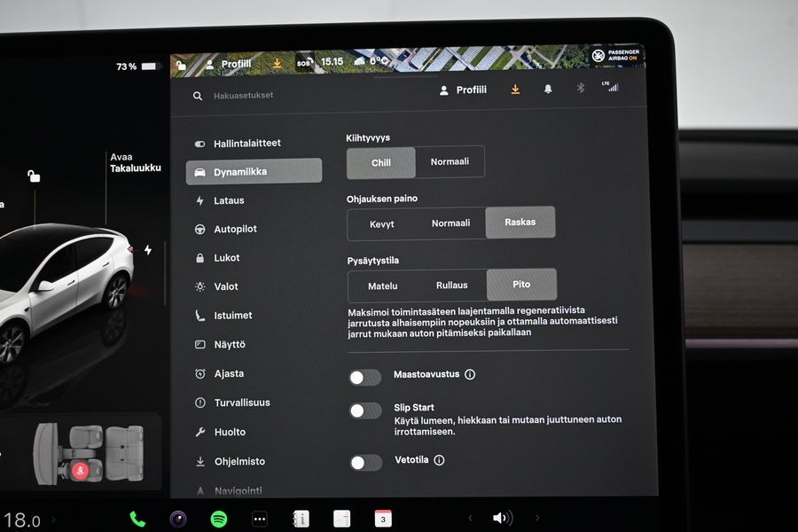Open the phone app in bottom bar
Screen dimensions: 798x532
[x=137, y=519]
